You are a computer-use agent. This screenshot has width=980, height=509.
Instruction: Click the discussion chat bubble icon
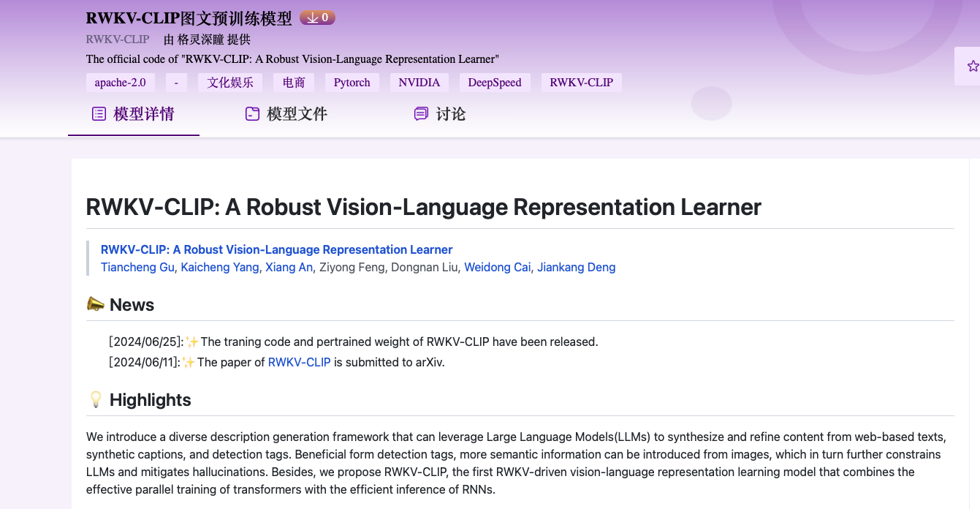421,114
